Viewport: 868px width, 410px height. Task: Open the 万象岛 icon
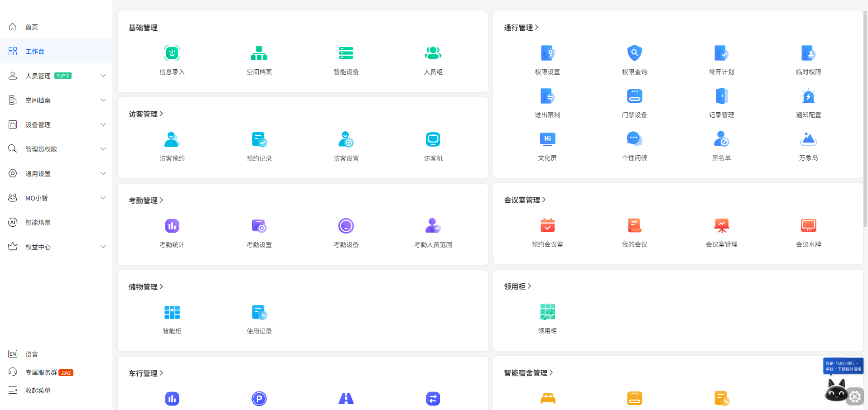[809, 139]
